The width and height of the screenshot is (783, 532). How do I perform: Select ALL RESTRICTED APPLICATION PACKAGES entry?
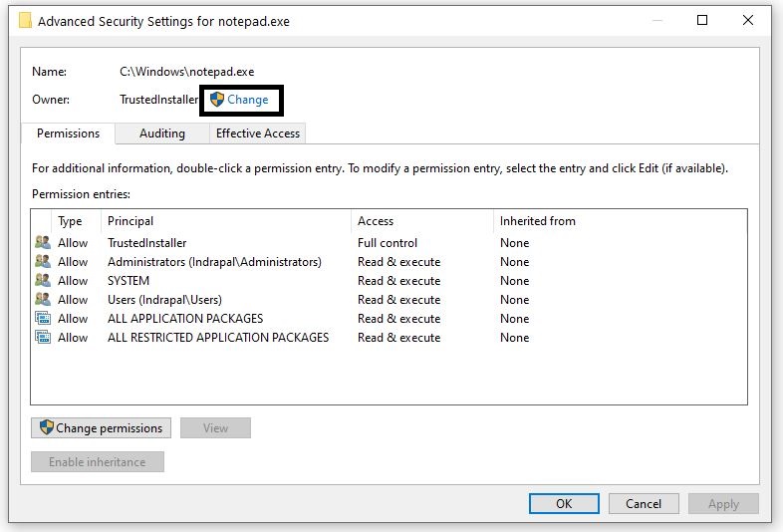[x=218, y=338]
